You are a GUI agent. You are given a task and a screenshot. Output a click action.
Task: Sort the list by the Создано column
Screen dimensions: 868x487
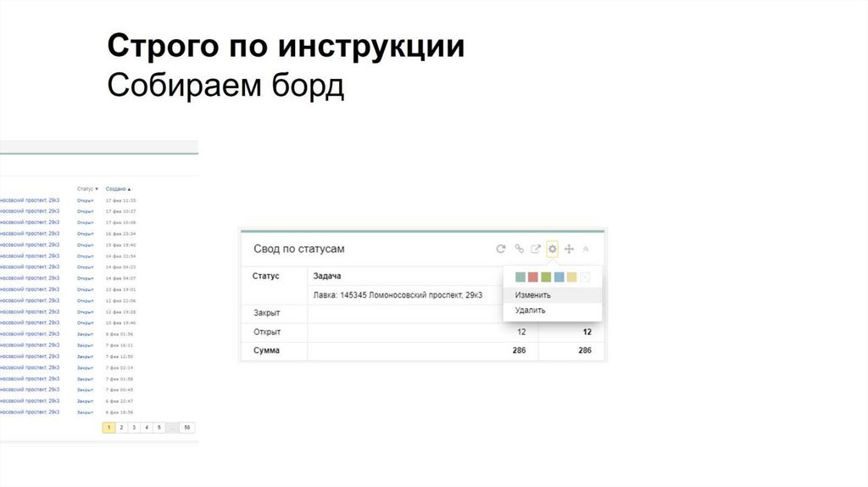point(118,189)
